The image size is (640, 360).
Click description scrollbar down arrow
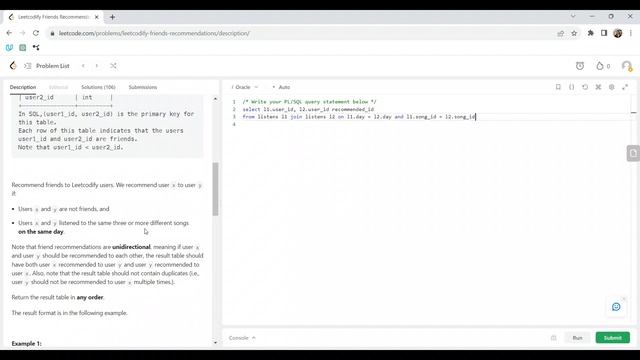point(215,342)
